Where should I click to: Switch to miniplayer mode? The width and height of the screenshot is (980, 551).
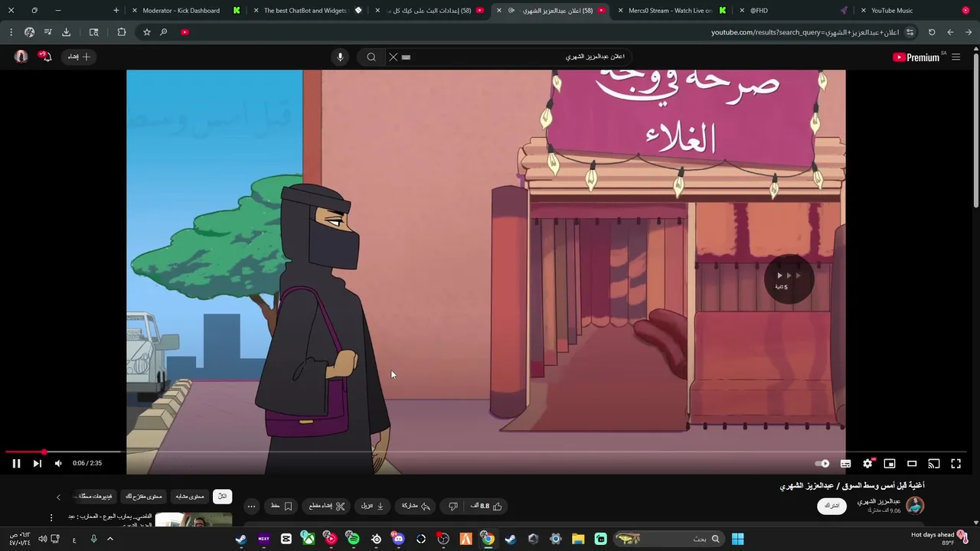click(x=890, y=463)
